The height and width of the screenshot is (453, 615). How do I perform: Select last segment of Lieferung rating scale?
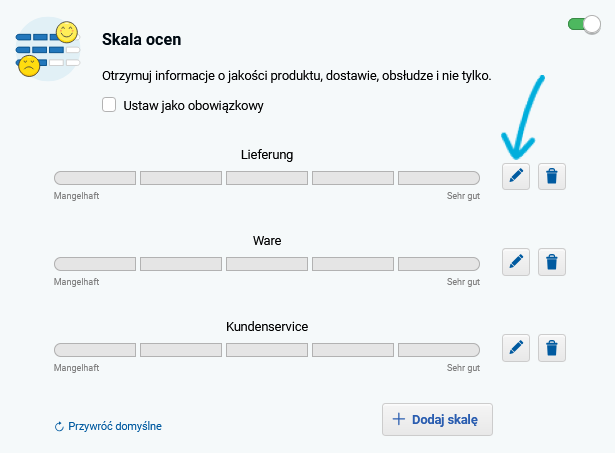click(x=439, y=178)
